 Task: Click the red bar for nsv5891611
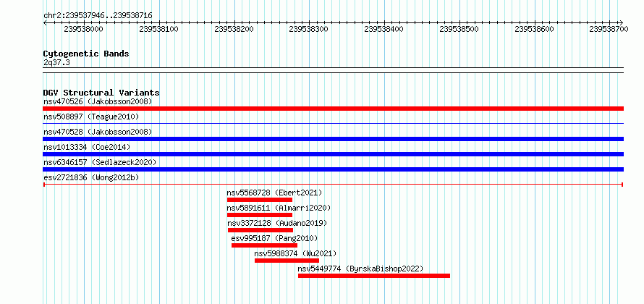coord(260,215)
